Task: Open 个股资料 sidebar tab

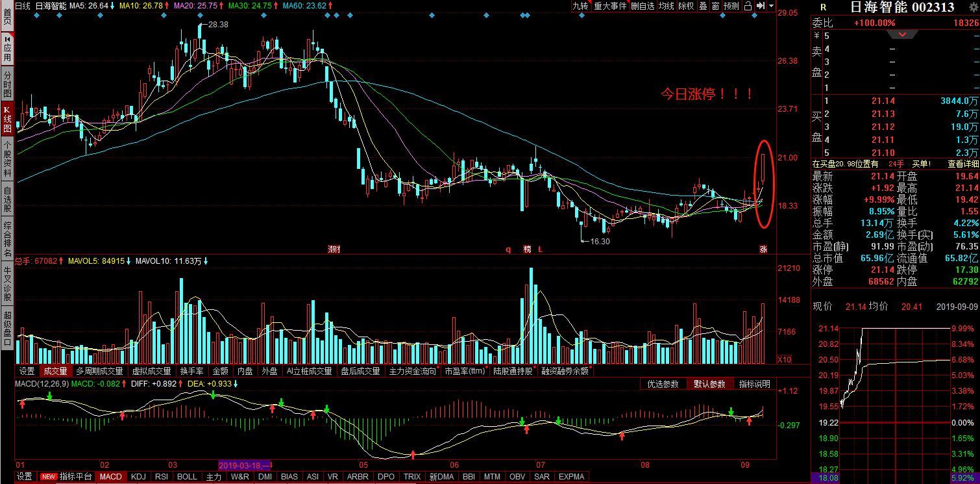Action: [7, 158]
